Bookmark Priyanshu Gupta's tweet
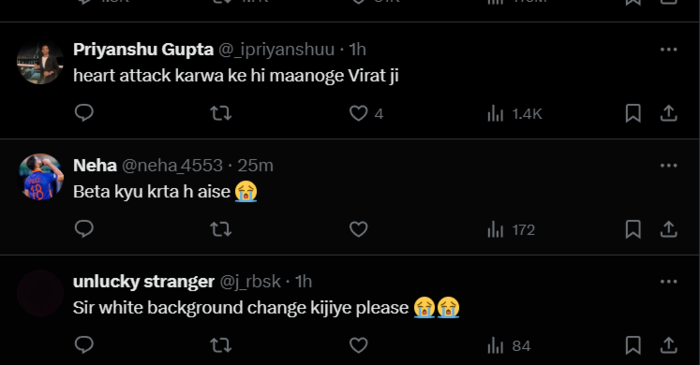Image resolution: width=700 pixels, height=365 pixels. (633, 113)
